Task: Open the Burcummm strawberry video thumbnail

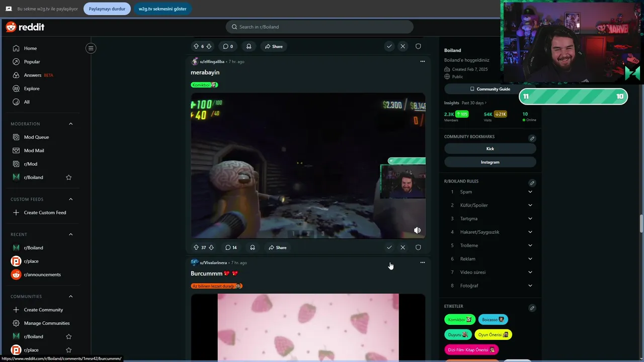Action: [308, 327]
